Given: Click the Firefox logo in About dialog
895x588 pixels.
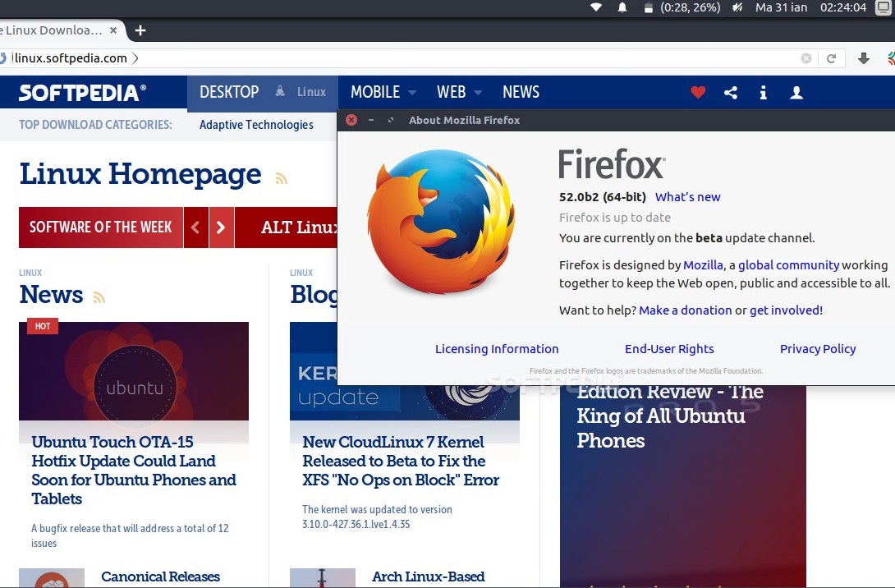Looking at the screenshot, I should click(x=441, y=222).
